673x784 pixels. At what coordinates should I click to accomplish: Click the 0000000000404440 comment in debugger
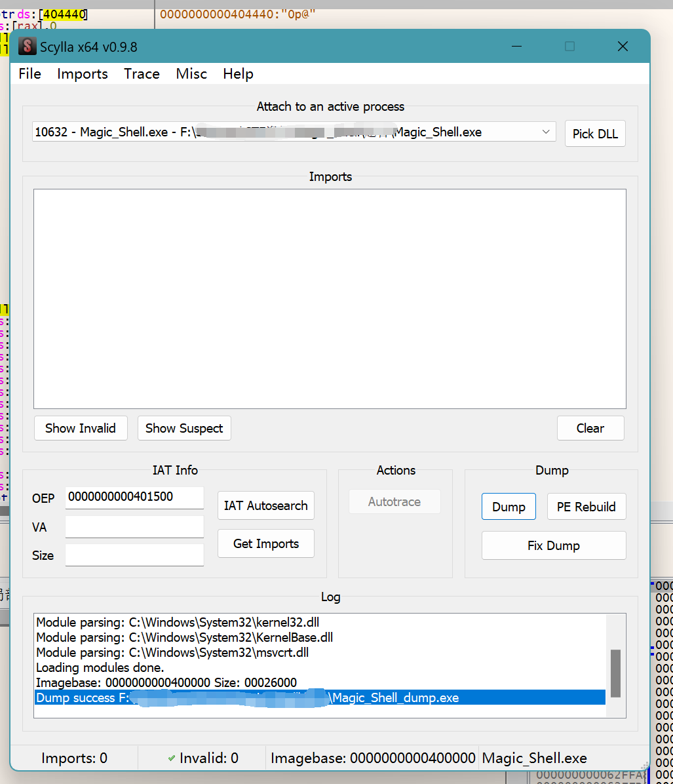pos(237,14)
